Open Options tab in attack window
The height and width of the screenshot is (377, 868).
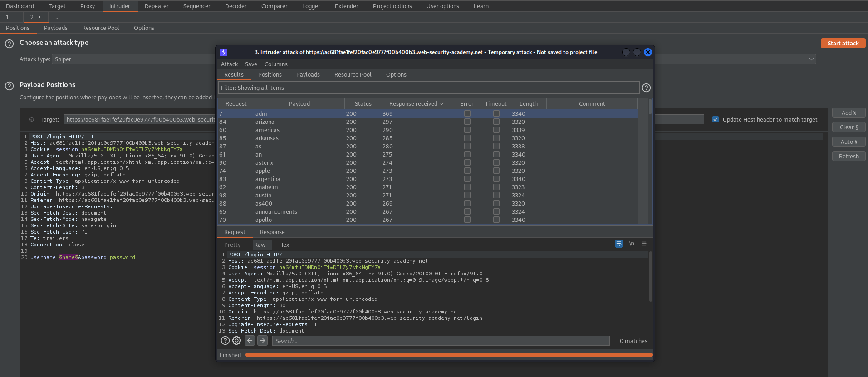(396, 74)
